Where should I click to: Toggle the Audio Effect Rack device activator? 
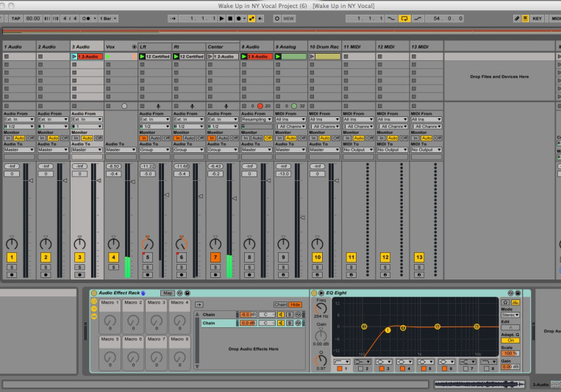coord(93,293)
